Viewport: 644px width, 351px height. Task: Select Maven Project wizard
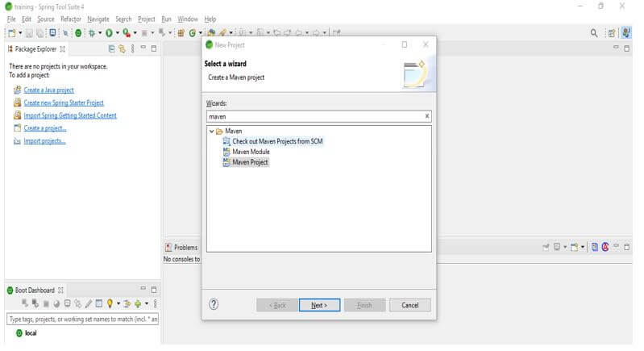coord(250,162)
